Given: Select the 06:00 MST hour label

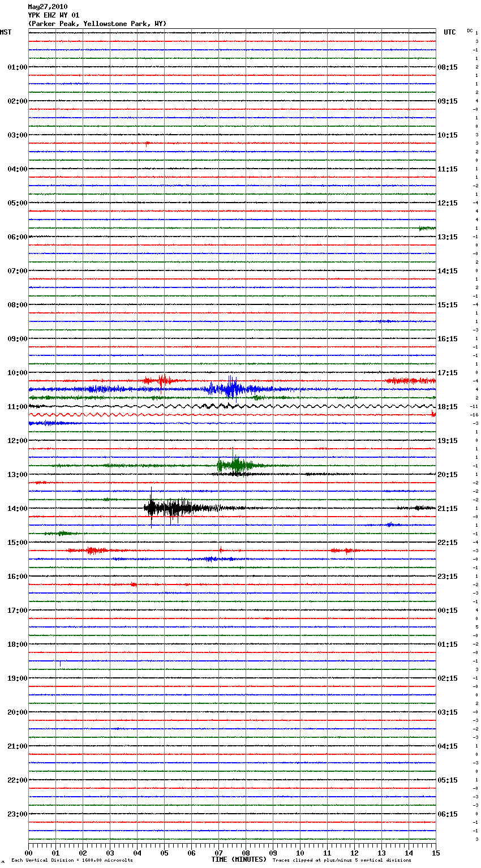Looking at the screenshot, I should pos(17,237).
